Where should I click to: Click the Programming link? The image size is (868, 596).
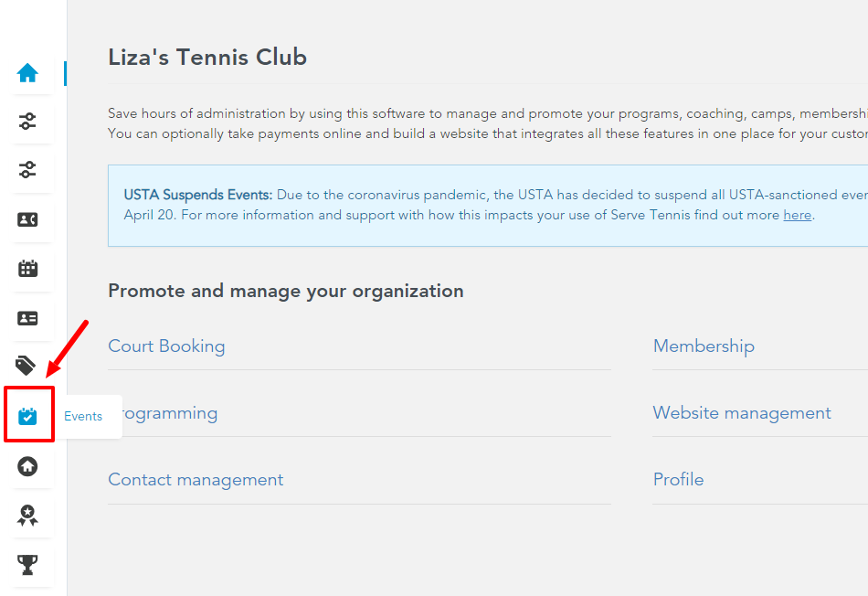183,413
